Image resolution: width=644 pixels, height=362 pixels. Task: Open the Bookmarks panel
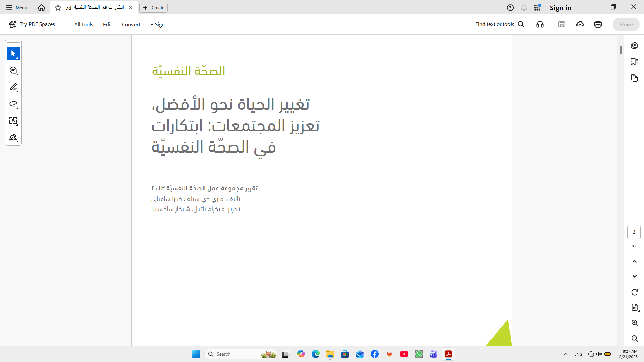tap(634, 62)
